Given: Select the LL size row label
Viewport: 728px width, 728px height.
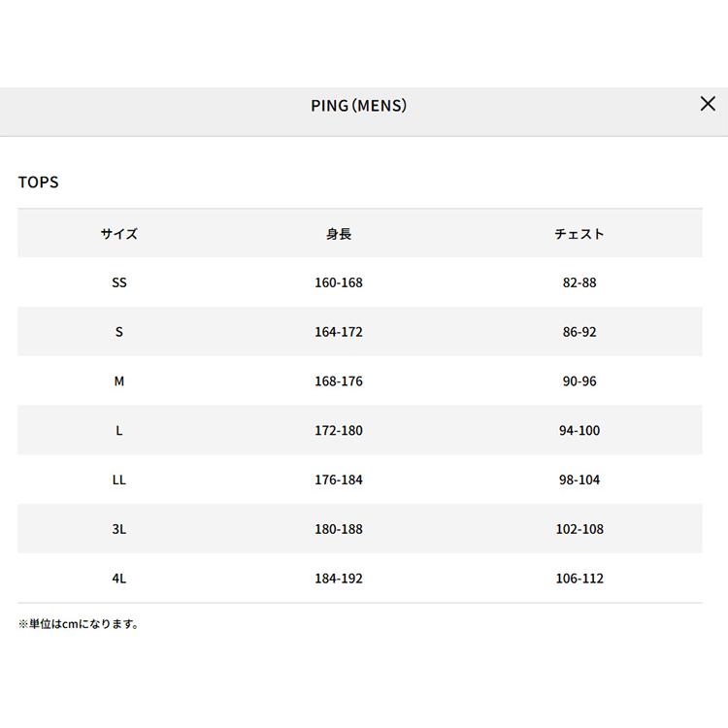Looking at the screenshot, I should 118,480.
